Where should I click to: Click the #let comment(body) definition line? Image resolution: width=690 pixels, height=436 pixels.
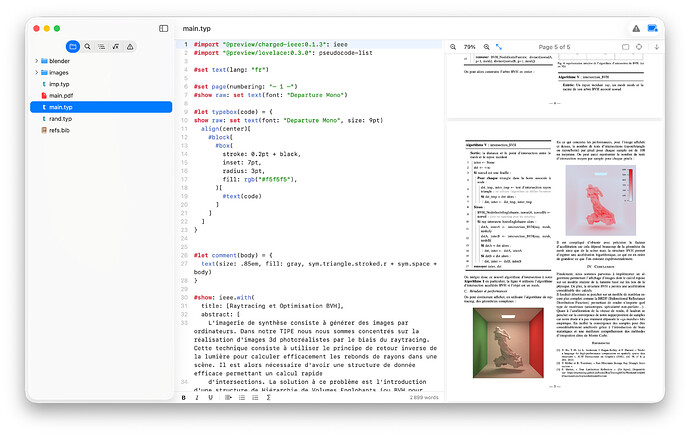[x=233, y=255]
